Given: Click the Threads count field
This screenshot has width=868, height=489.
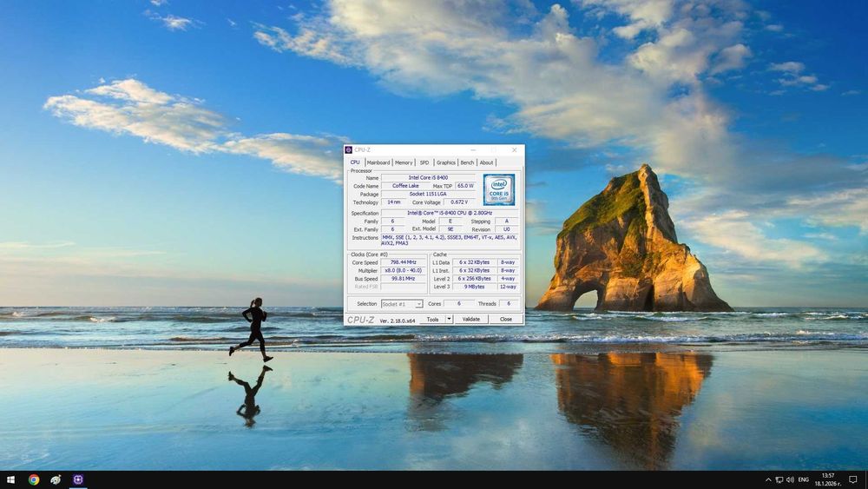Looking at the screenshot, I should coord(509,303).
